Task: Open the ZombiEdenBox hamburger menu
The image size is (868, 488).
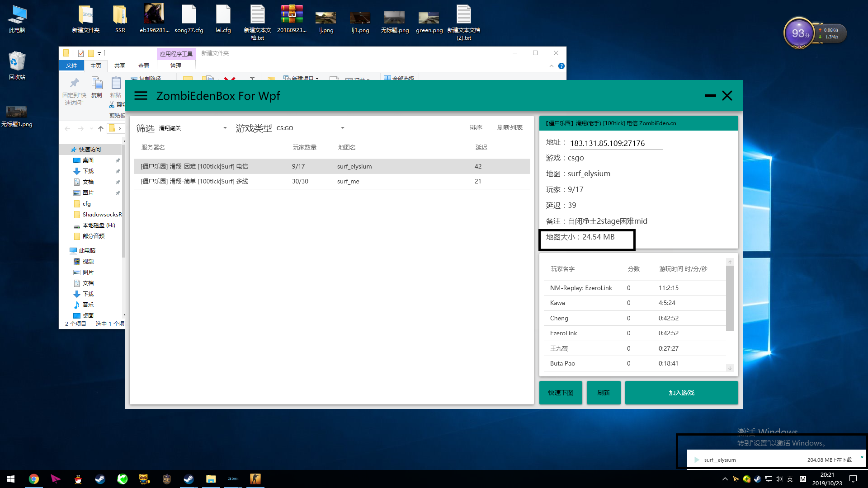Action: coord(141,96)
